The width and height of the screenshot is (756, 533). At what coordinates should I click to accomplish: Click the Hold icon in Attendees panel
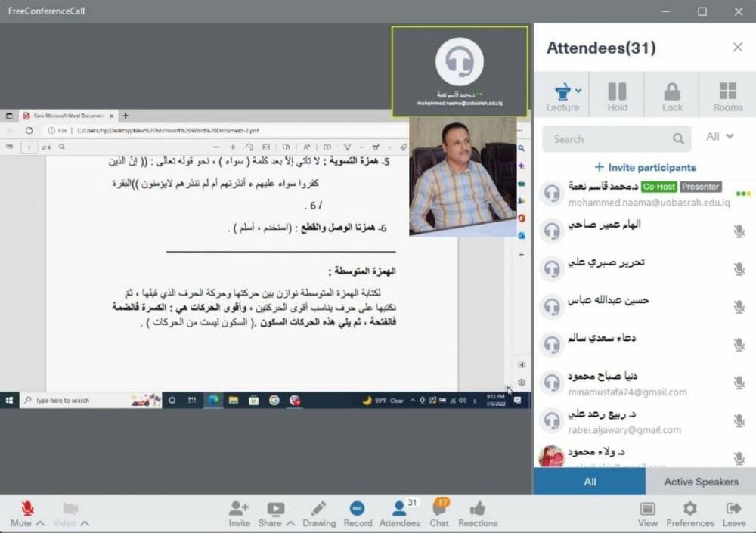[x=617, y=93]
